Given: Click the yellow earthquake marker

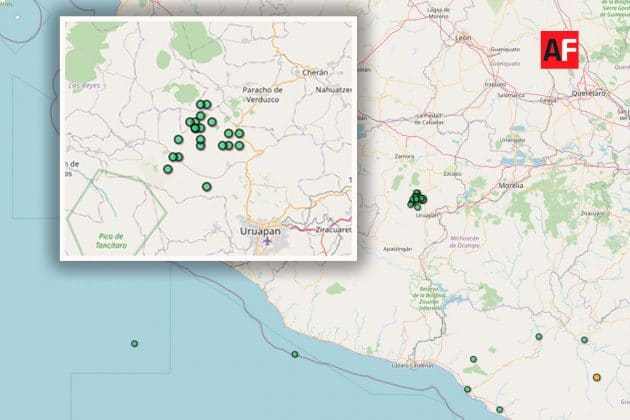Looking at the screenshot, I should [x=597, y=377].
